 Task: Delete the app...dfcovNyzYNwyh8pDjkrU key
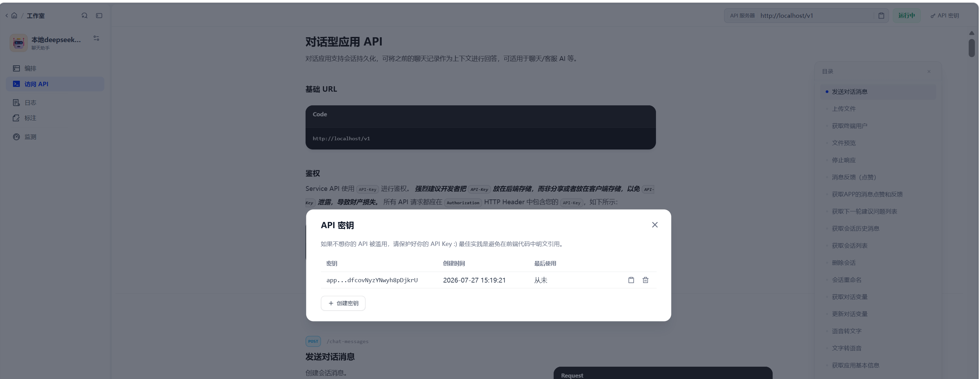pos(646,280)
